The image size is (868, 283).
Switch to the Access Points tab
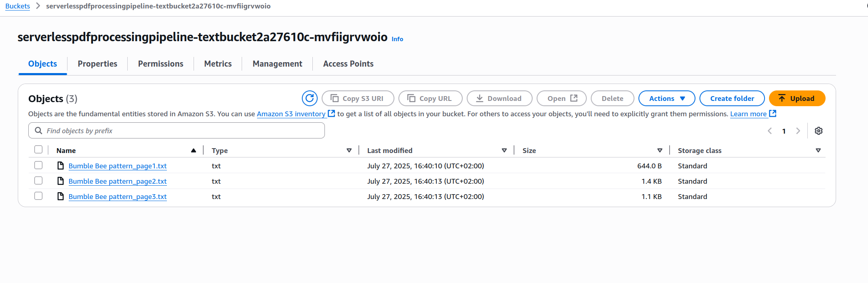348,64
